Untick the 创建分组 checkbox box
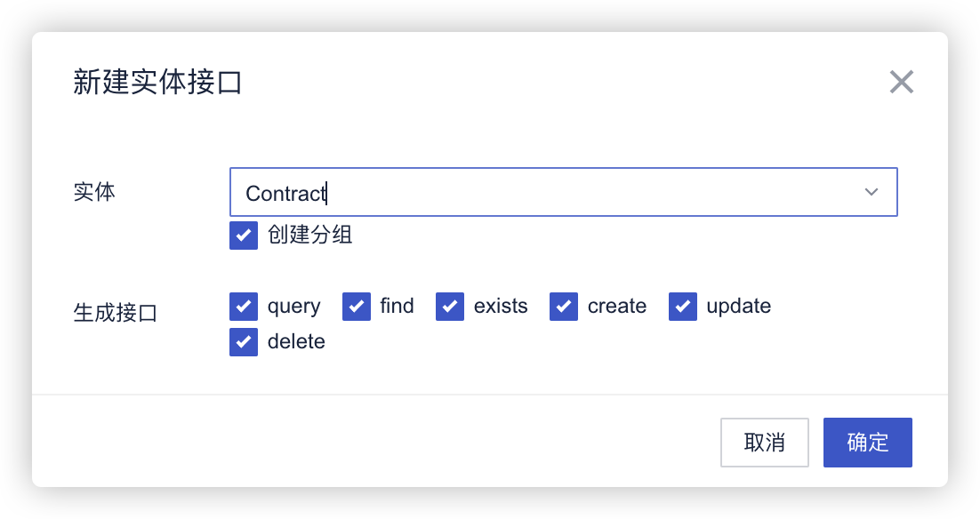The width and height of the screenshot is (980, 519). pyautogui.click(x=244, y=236)
